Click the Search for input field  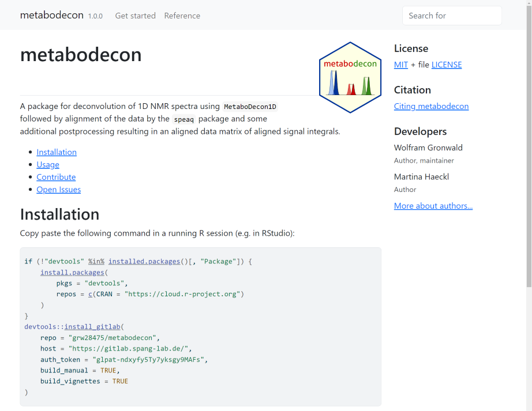pos(451,16)
